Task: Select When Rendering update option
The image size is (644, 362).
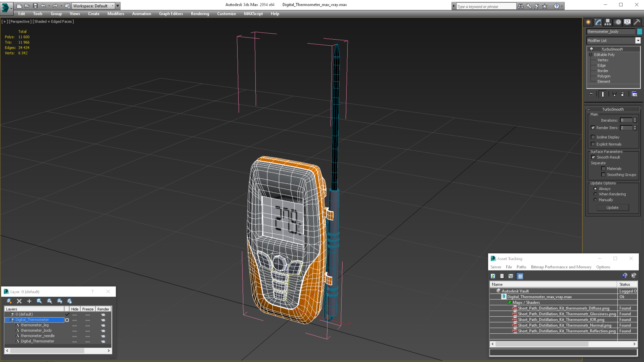Action: [595, 194]
